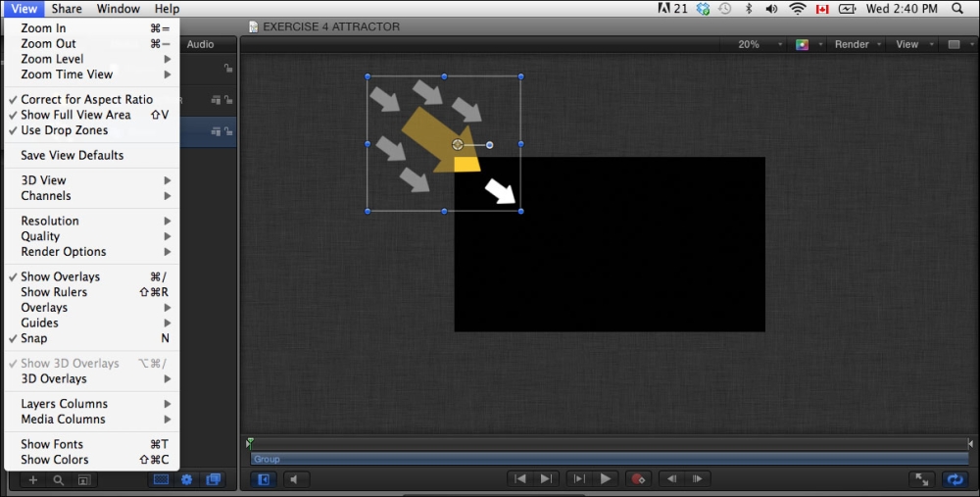Open the Share menu
The height and width of the screenshot is (497, 980).
pos(67,9)
